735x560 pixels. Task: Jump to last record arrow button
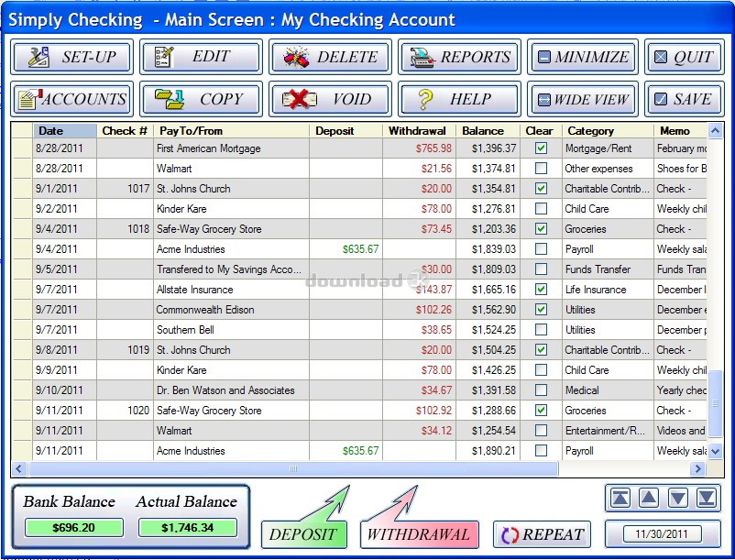click(x=707, y=498)
